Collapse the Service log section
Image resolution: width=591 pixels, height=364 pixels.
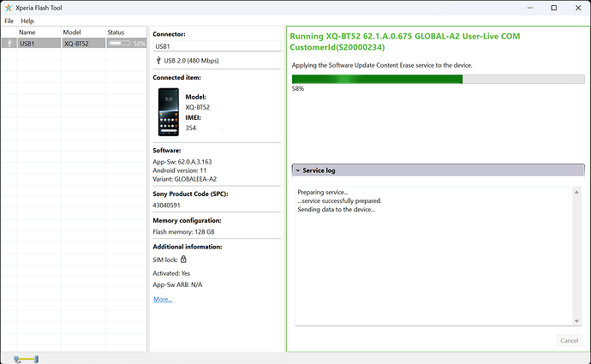298,170
